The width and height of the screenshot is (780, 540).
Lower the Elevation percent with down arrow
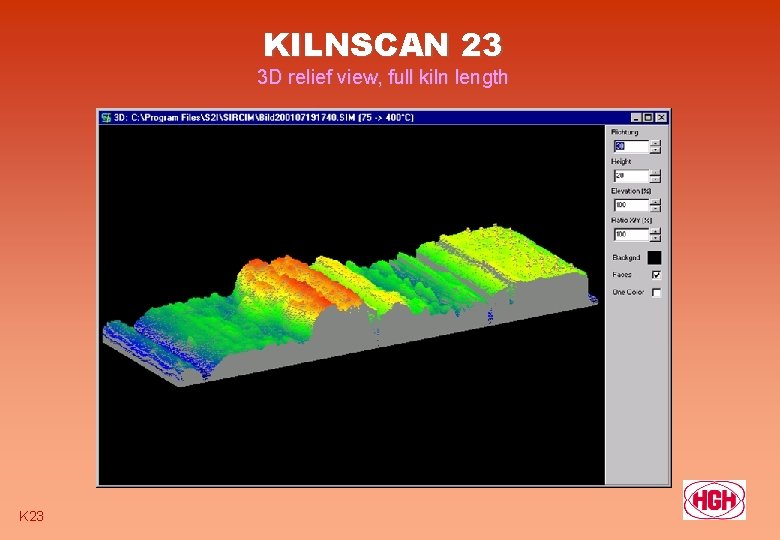pyautogui.click(x=656, y=208)
